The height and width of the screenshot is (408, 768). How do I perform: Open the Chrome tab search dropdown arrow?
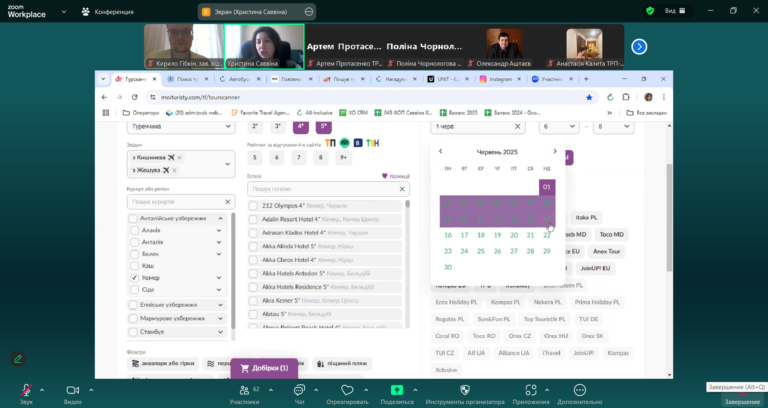coord(103,79)
